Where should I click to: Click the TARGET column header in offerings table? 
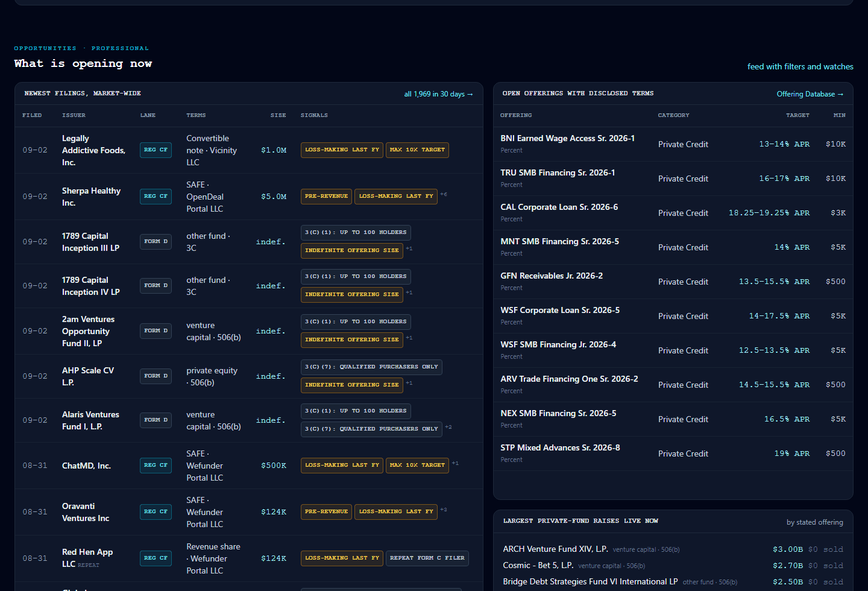(797, 115)
